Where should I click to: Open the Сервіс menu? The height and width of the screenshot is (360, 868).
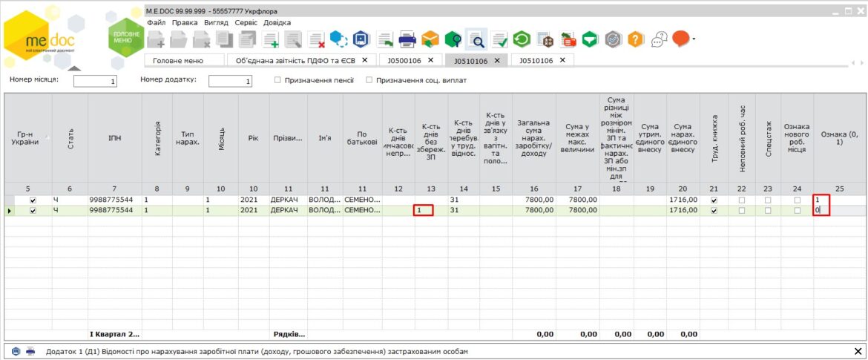coord(246,23)
